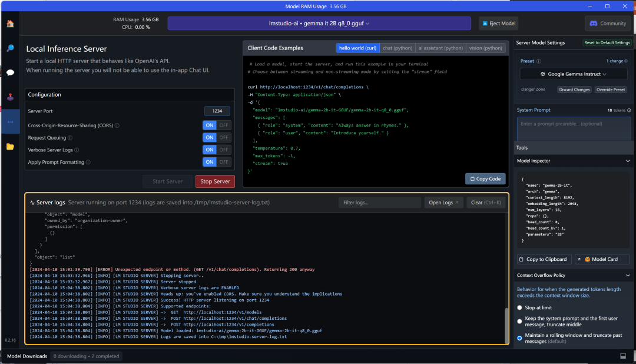Clear the server logs

tap(485, 203)
